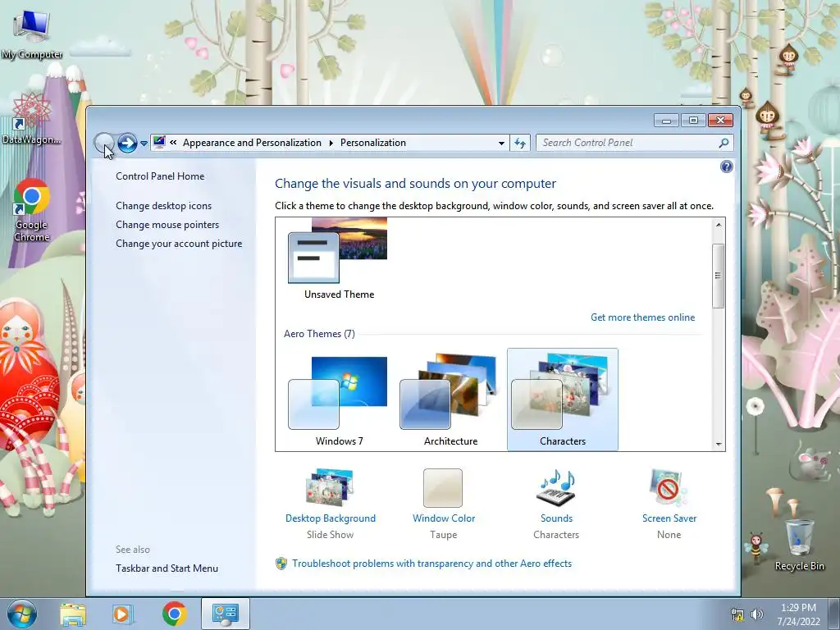This screenshot has width=840, height=630.
Task: Open the Sounds keyboard icon
Action: coord(556,487)
